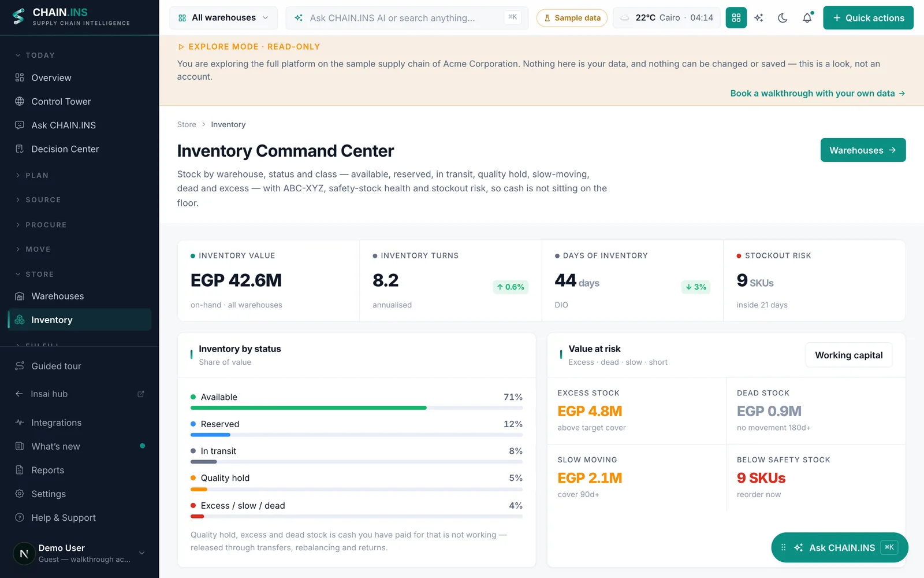924x578 pixels.
Task: Open the Ask CHAIN.INS chat icon in sidebar
Action: click(x=20, y=125)
